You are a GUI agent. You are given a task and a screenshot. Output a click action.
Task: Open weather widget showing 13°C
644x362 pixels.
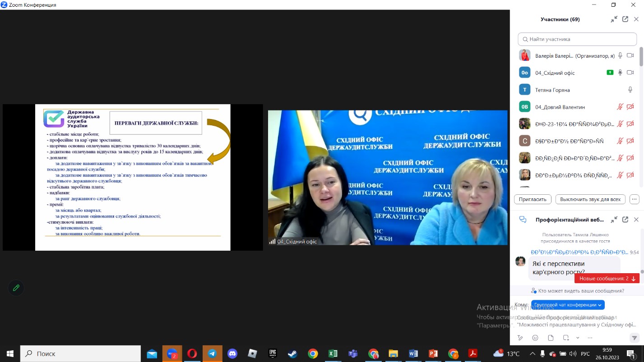click(x=507, y=353)
